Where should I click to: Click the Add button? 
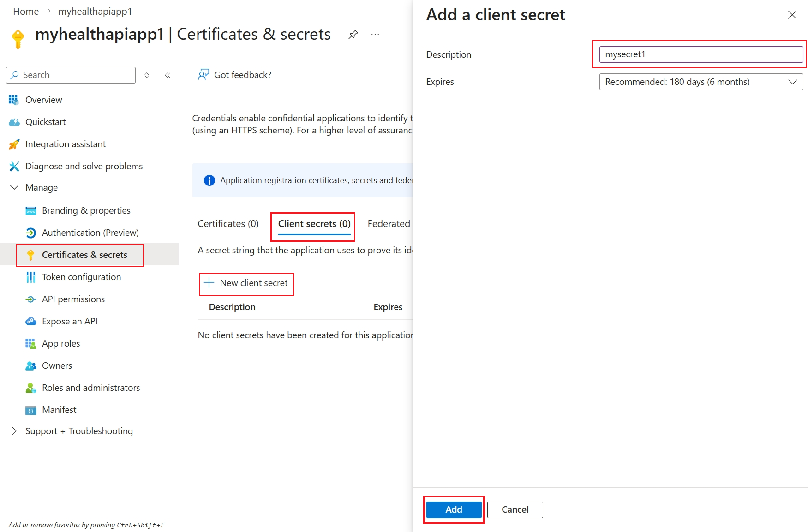[453, 509]
